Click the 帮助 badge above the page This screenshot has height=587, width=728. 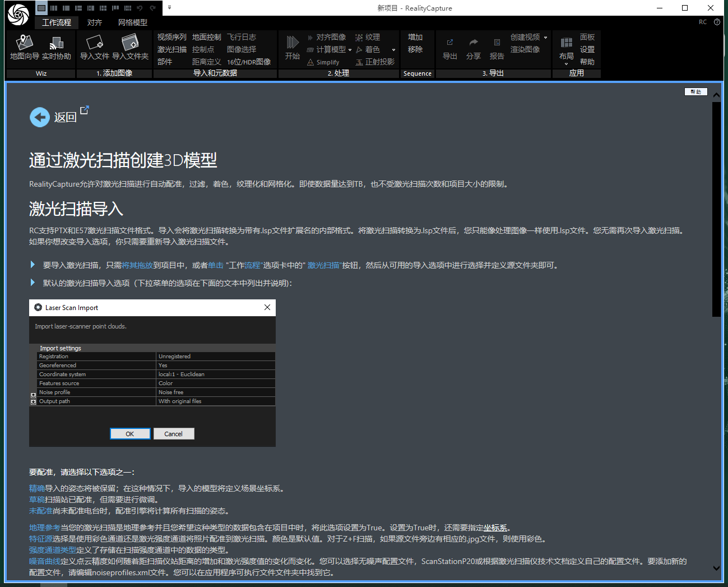pyautogui.click(x=696, y=91)
